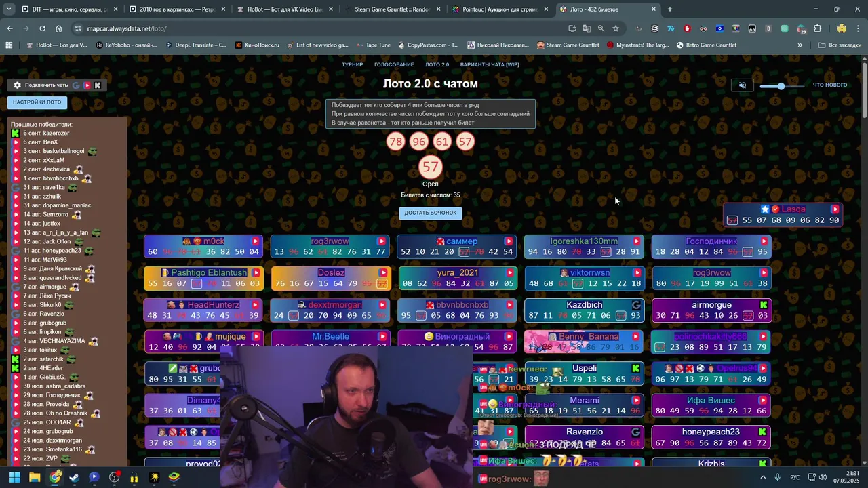Expand the bookmarks overflow chevron

(x=800, y=45)
